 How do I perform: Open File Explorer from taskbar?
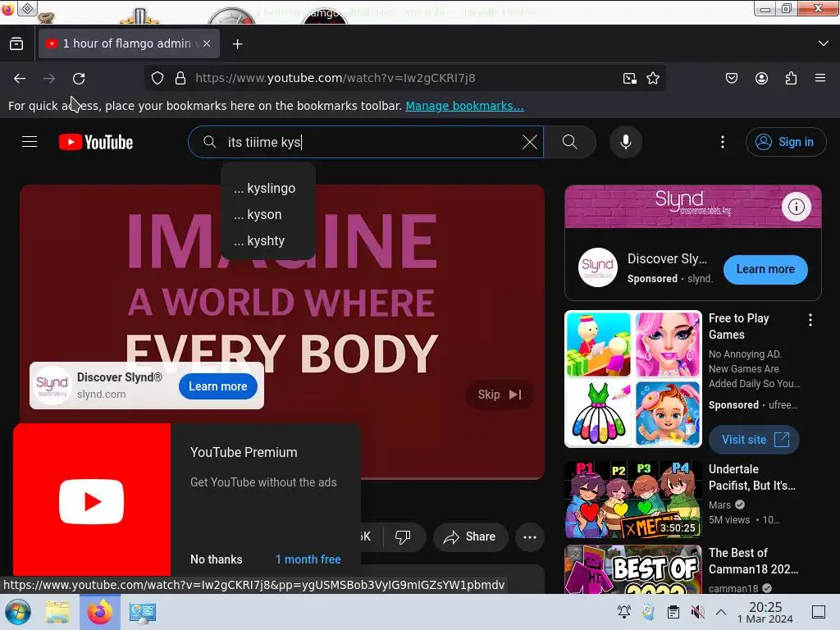point(57,612)
